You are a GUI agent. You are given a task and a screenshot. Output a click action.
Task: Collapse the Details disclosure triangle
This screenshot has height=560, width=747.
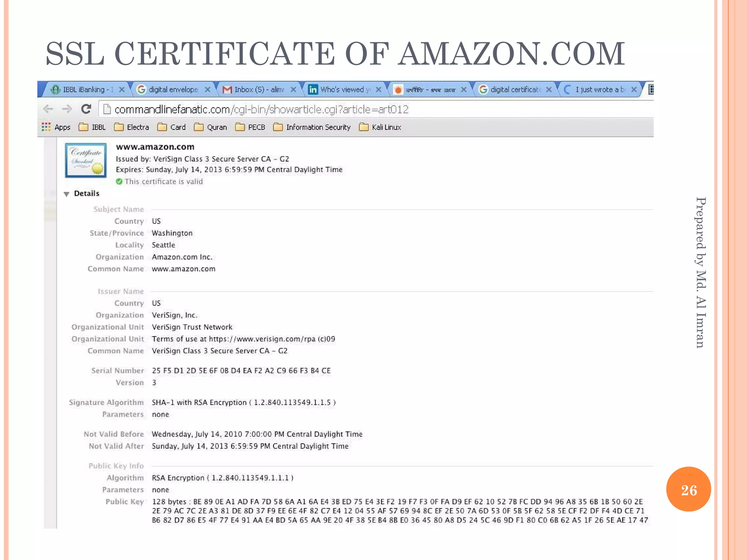pos(66,194)
